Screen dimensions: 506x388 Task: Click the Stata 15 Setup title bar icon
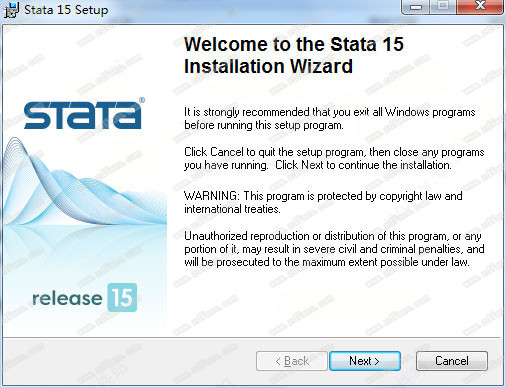[x=11, y=10]
